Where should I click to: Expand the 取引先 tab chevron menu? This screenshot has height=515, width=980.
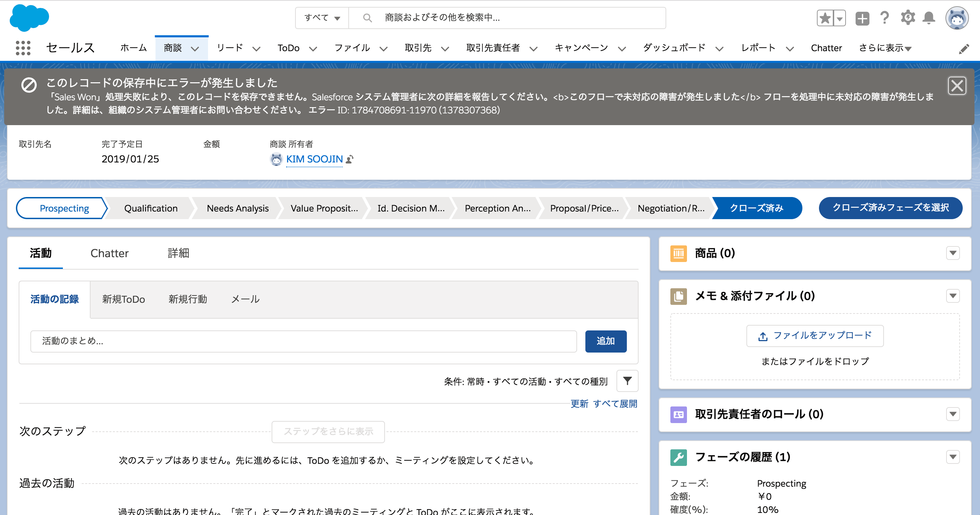tap(445, 49)
